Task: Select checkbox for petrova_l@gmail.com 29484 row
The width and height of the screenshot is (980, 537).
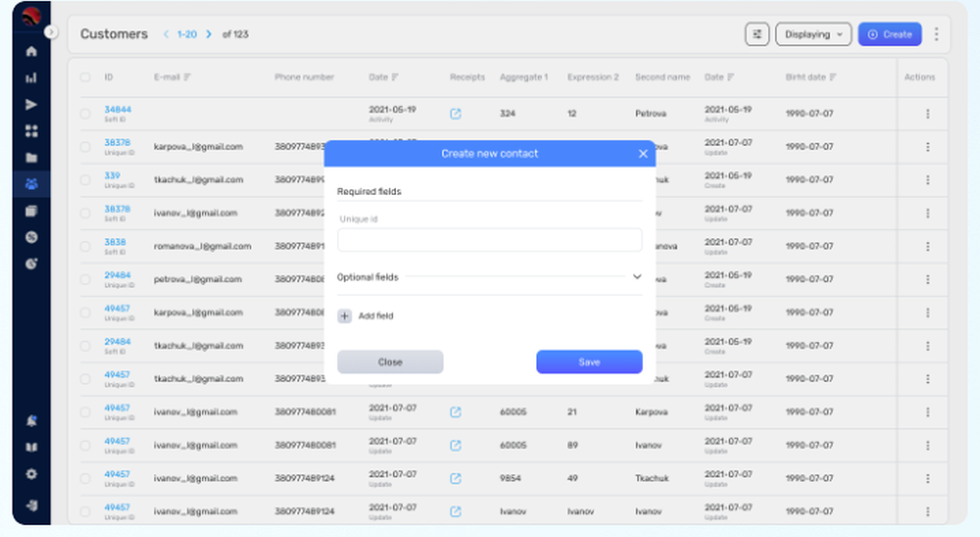Action: (x=85, y=279)
